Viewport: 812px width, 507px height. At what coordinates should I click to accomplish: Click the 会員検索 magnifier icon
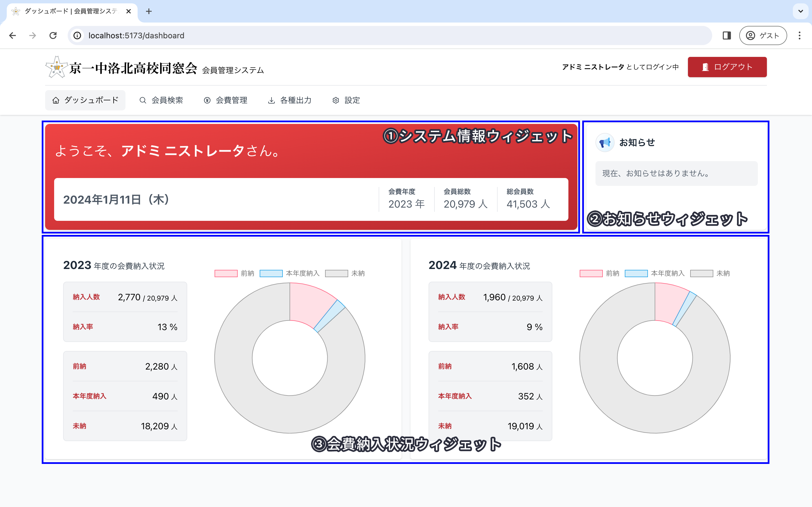click(x=143, y=100)
